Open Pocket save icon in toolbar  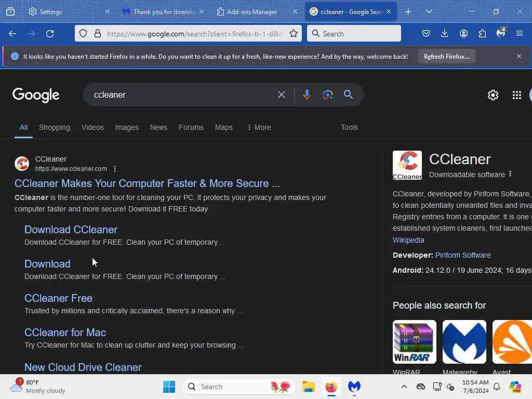click(x=426, y=33)
